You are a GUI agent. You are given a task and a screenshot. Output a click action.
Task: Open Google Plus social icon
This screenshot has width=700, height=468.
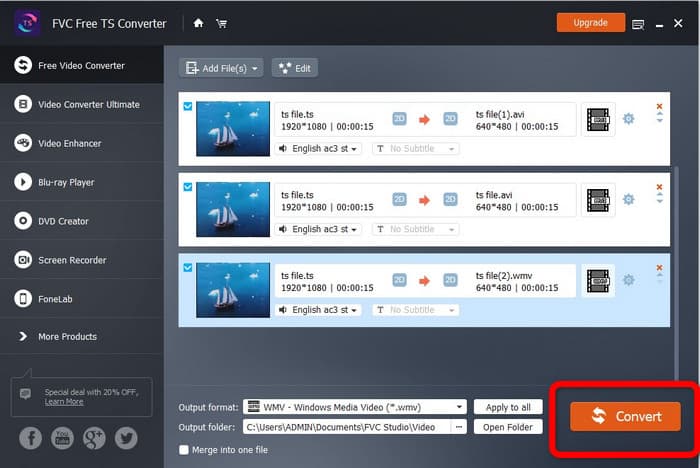pyautogui.click(x=94, y=438)
